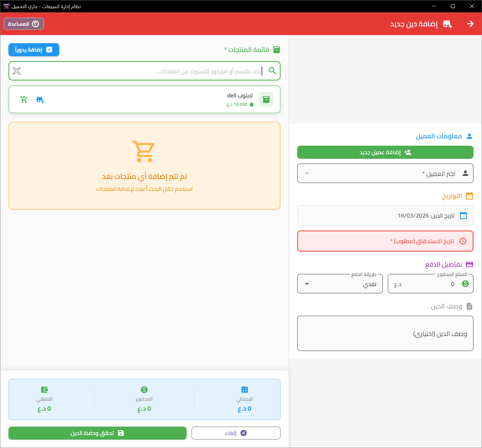Click the store-plus icon on the dell product row
The height and width of the screenshot is (448, 482).
[40, 100]
